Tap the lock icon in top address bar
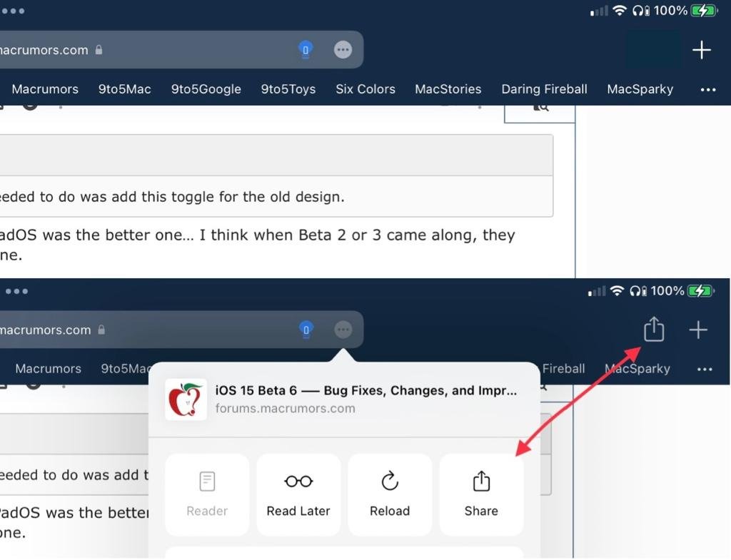Image resolution: width=731 pixels, height=560 pixels. pyautogui.click(x=99, y=49)
